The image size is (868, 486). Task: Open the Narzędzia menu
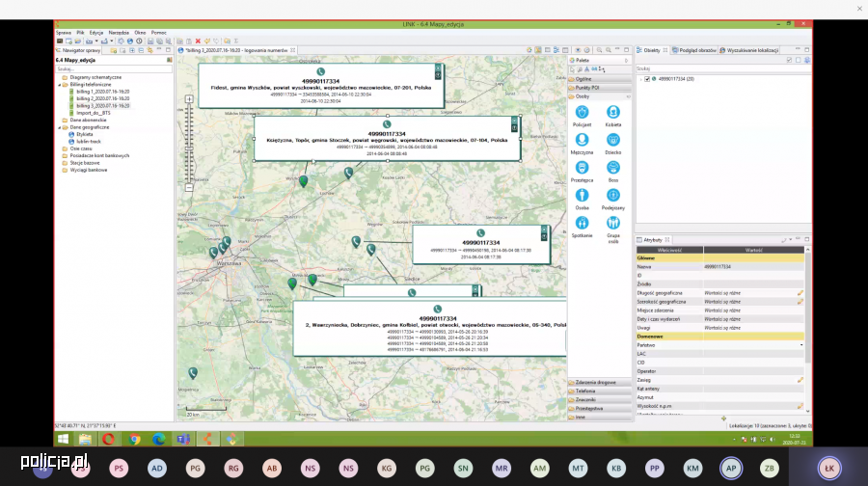(x=120, y=32)
